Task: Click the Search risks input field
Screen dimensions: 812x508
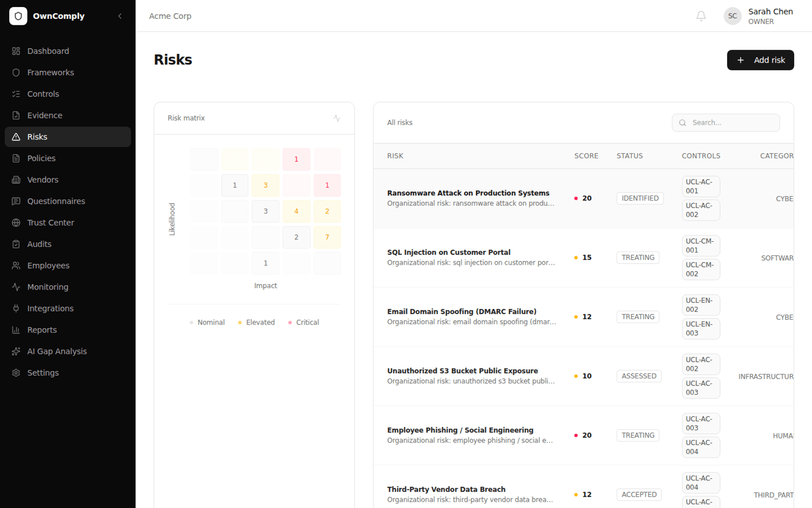Action: 726,123
